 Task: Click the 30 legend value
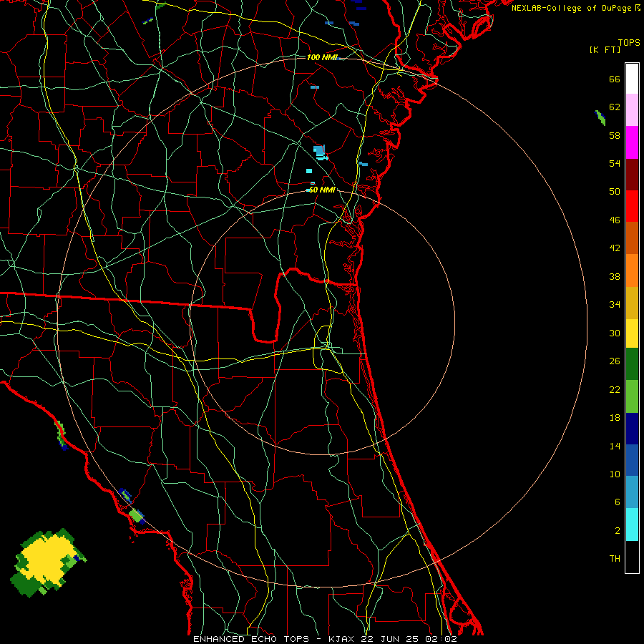click(615, 333)
